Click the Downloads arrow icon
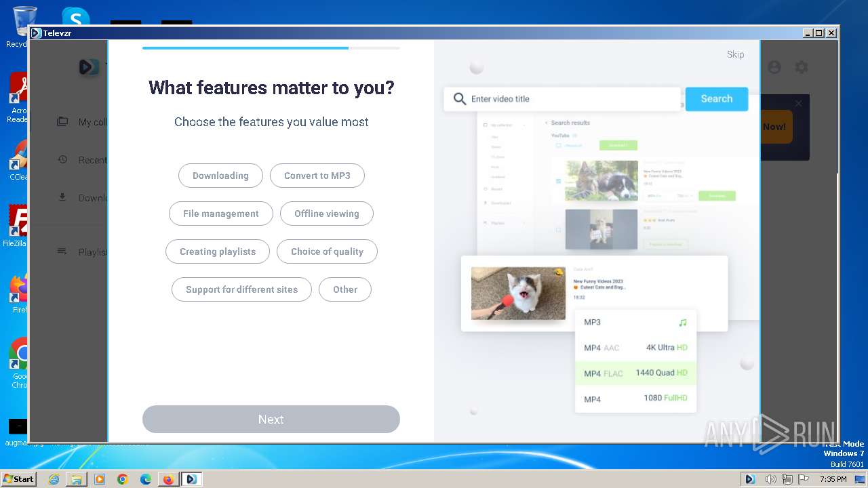The height and width of the screenshot is (488, 868). tap(62, 197)
